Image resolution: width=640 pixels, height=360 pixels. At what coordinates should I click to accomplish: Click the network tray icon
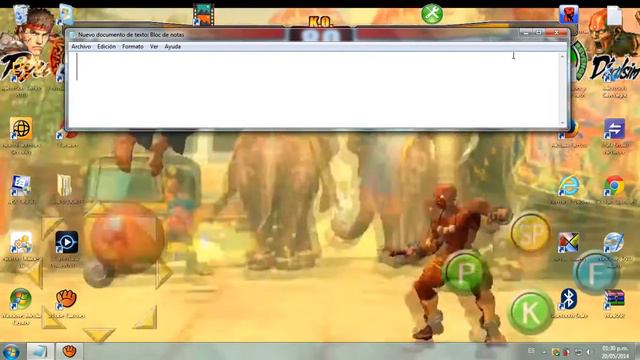click(578, 352)
